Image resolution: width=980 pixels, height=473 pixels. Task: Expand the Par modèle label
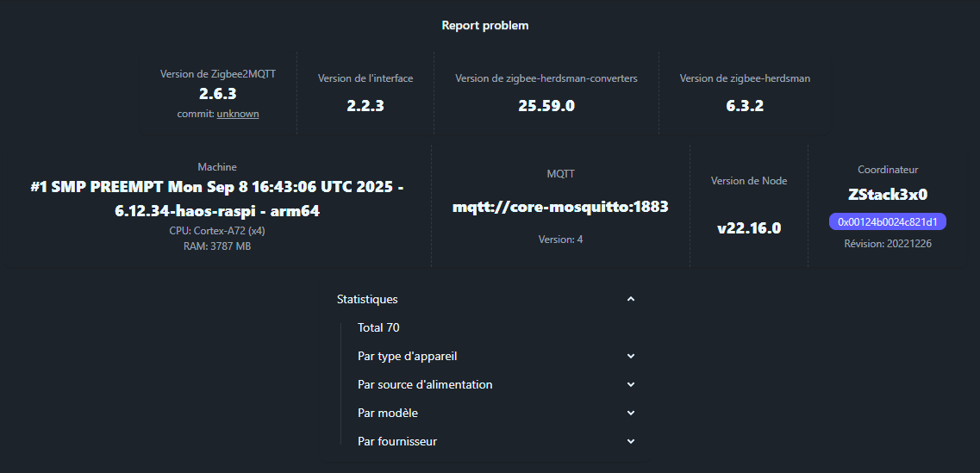click(x=388, y=413)
